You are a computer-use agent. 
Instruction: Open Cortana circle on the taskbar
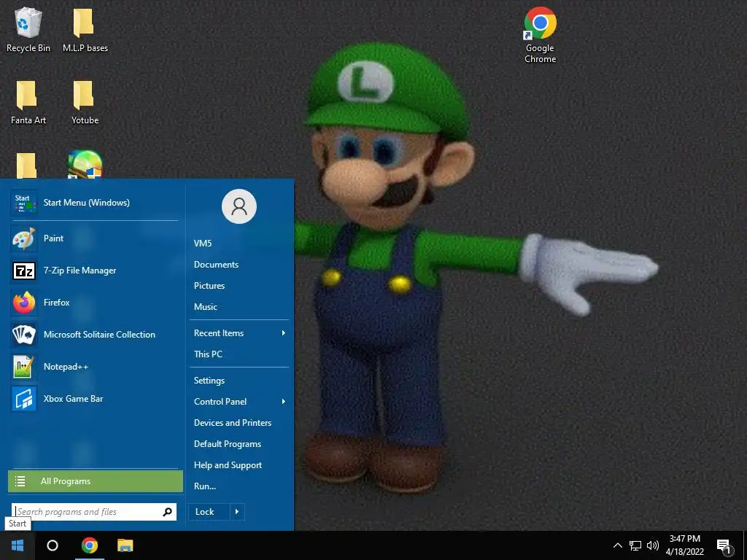[53, 545]
